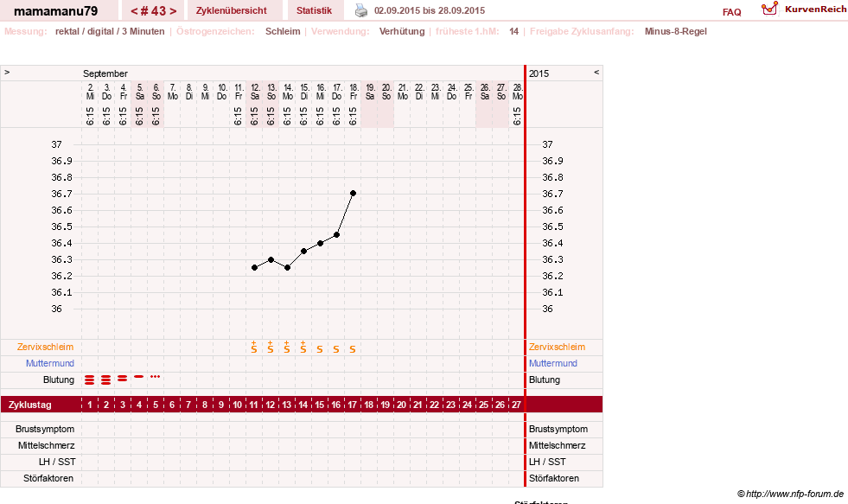
Task: Go to next cycle with the > arrow
Action: pos(173,11)
